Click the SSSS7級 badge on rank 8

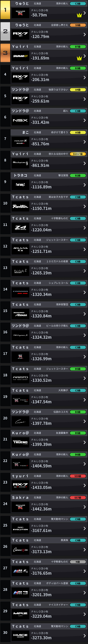(x=78, y=154)
